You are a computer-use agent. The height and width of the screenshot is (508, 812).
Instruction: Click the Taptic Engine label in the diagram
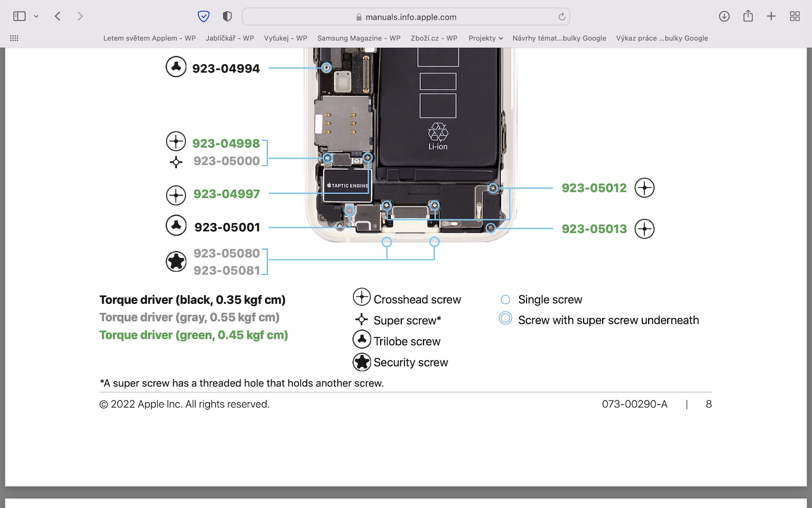point(347,186)
